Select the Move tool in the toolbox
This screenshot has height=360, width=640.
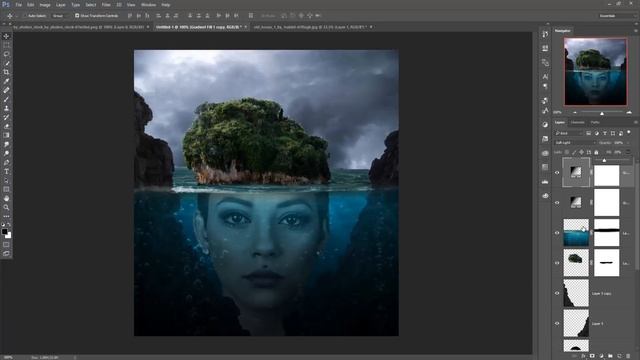[6, 36]
